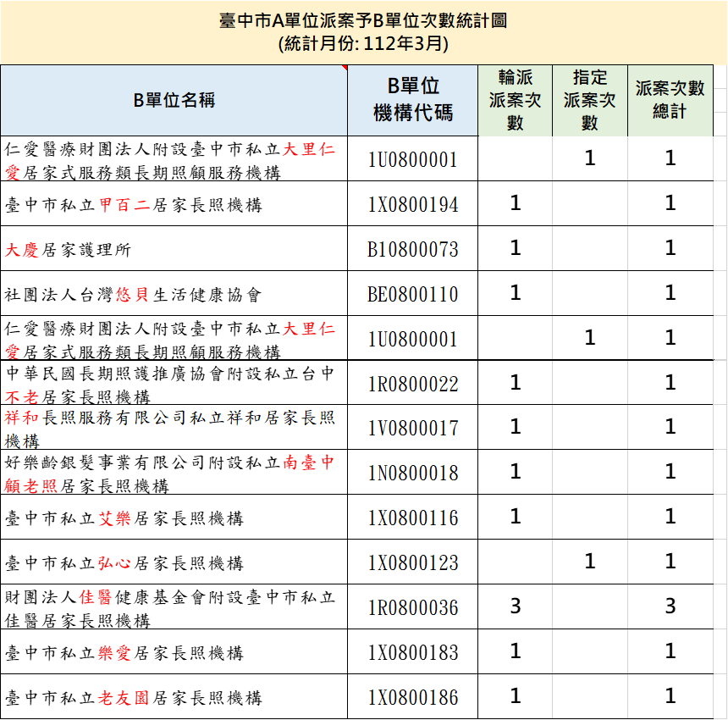Click the subtitle '(統計月份: 112年3月)'
The width and height of the screenshot is (728, 720).
pos(363,44)
